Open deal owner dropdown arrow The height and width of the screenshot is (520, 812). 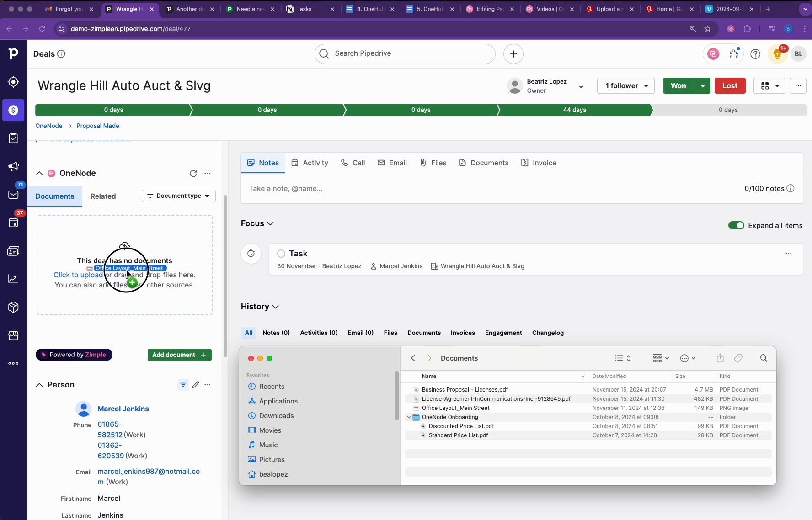pos(581,86)
